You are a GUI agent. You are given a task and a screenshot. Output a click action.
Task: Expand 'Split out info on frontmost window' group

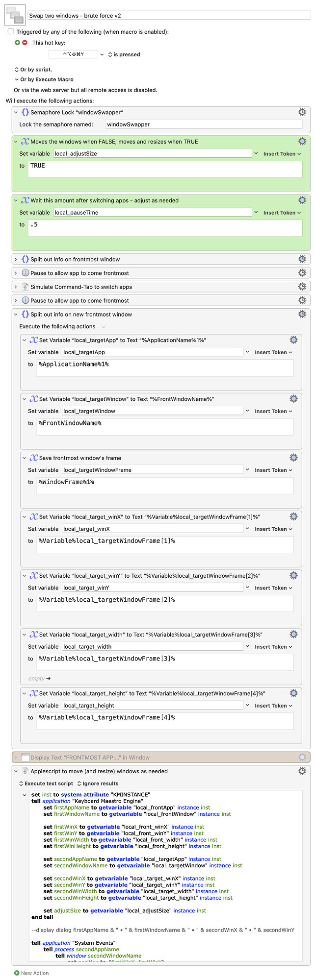tap(16, 259)
